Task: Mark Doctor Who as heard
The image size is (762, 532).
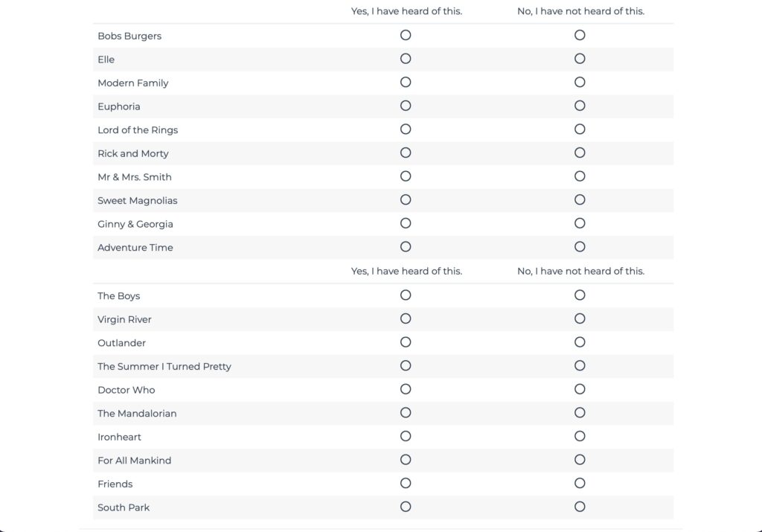Action: coord(406,389)
